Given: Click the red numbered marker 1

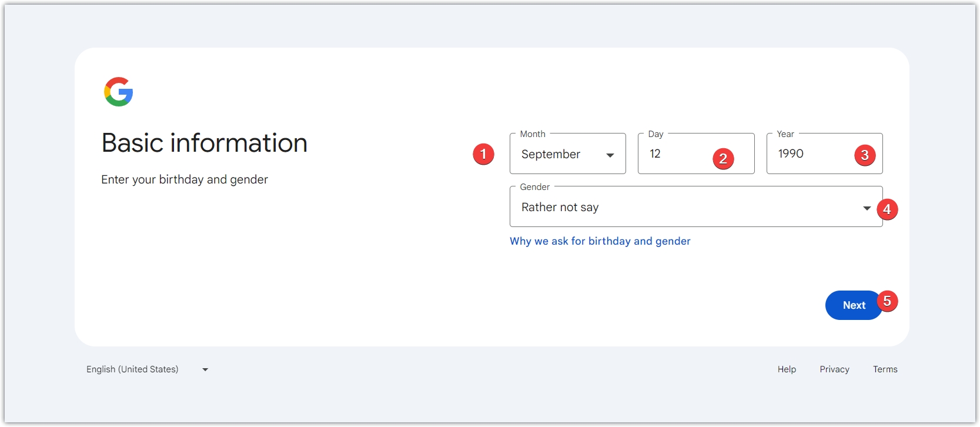Looking at the screenshot, I should 483,154.
